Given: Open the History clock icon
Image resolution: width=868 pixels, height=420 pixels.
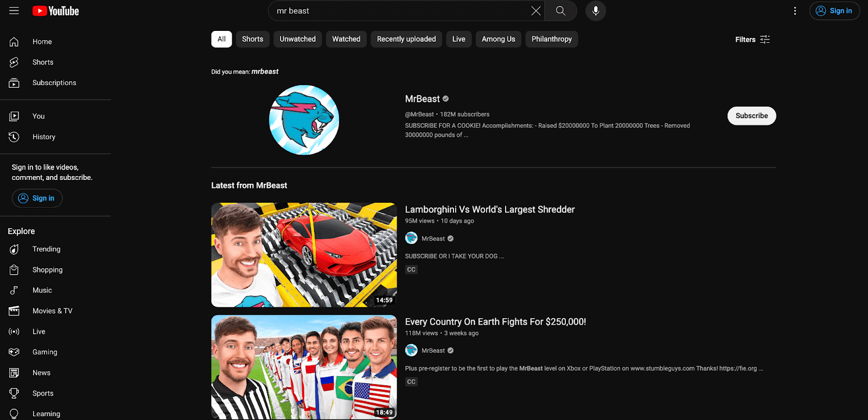Looking at the screenshot, I should point(14,137).
